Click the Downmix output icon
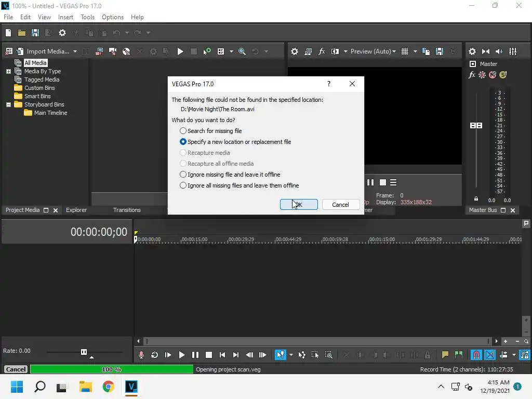This screenshot has height=399, width=532. (486, 51)
